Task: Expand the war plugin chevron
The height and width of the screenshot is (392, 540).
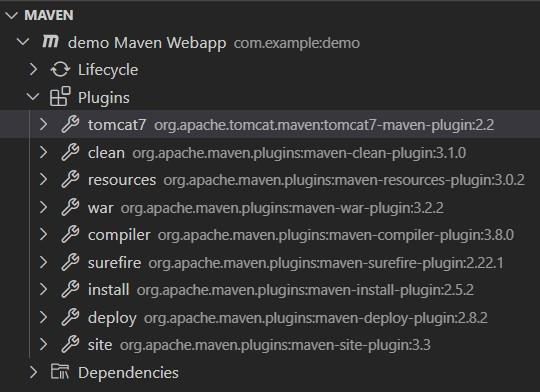Action: tap(43, 207)
